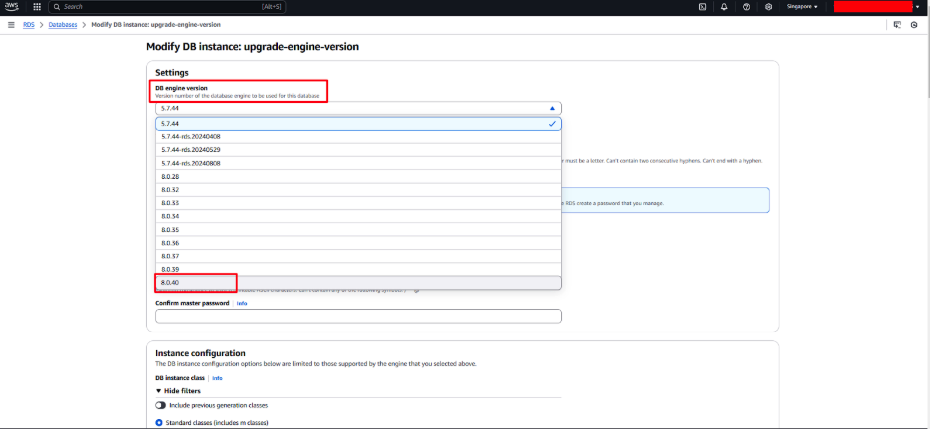
Task: Open Info link beside DB instance class
Action: tap(217, 378)
